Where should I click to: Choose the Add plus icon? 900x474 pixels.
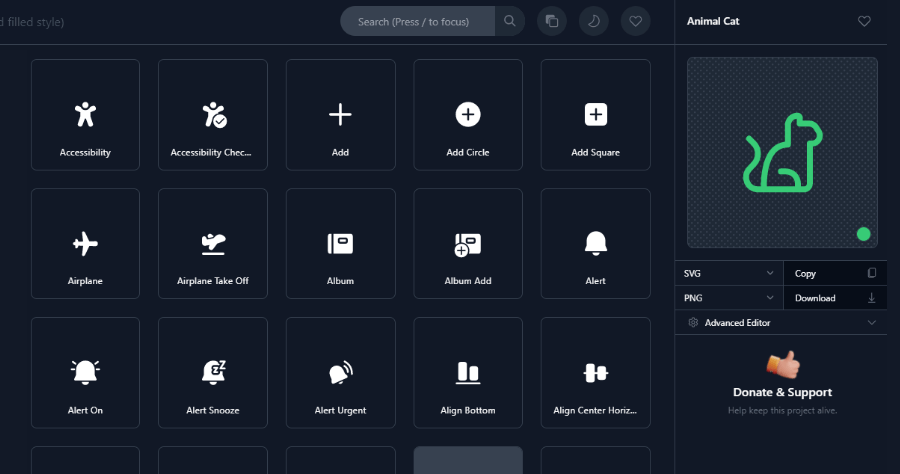tap(340, 115)
